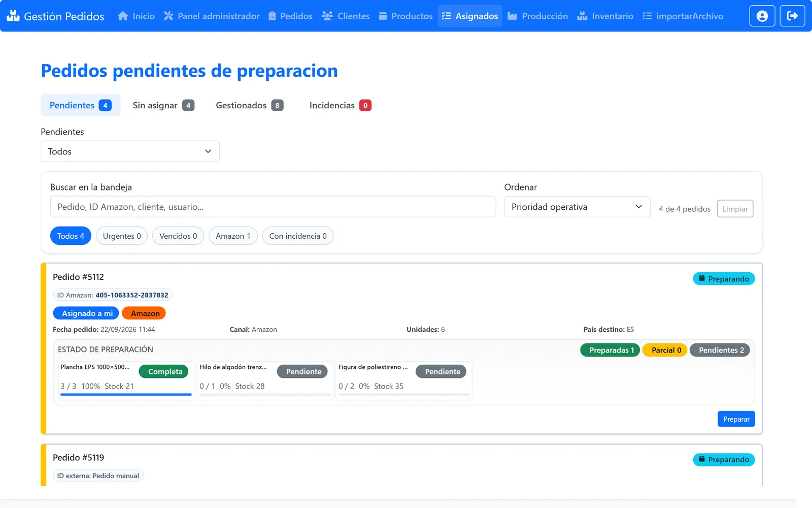Viewport: 812px width, 508px height.
Task: Click the Gestión Pedidos boxes logo icon
Action: (13, 16)
